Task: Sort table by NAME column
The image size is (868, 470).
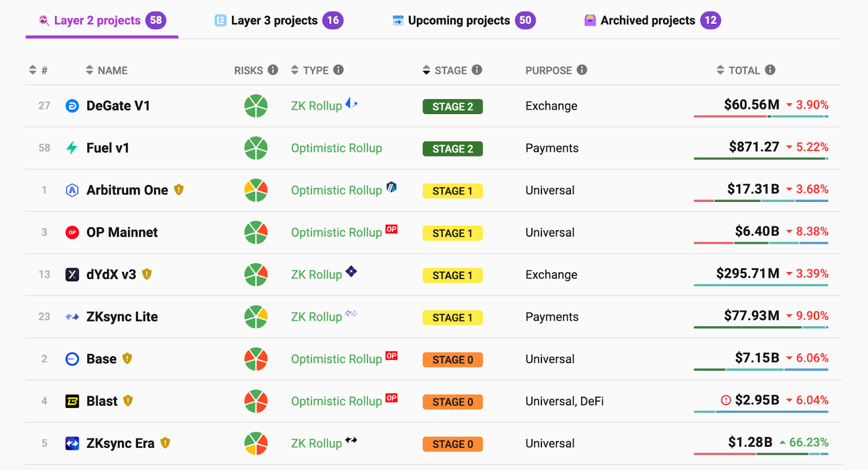Action: pos(106,70)
